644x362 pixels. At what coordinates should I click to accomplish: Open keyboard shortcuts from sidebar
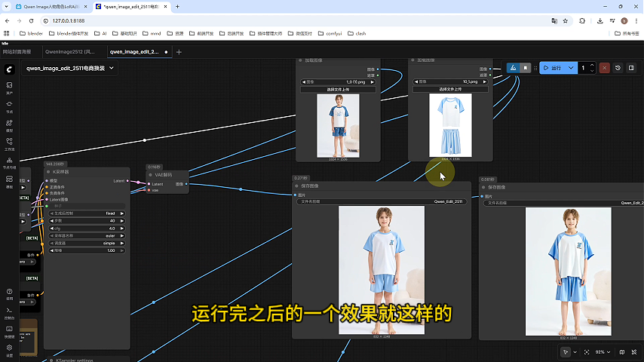coord(9,332)
